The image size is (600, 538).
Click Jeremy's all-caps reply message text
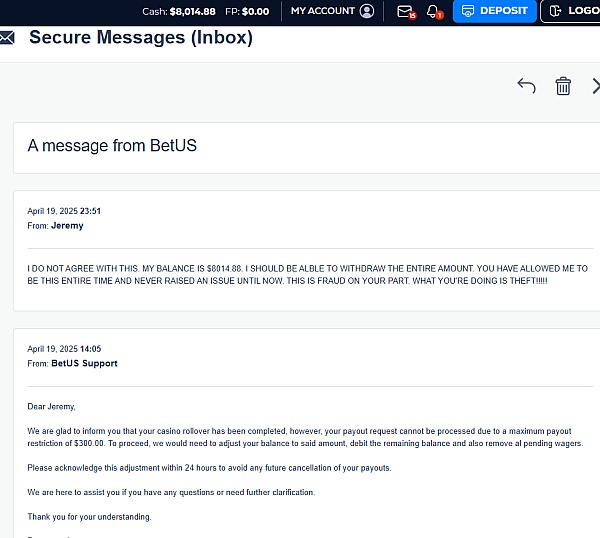(x=307, y=274)
